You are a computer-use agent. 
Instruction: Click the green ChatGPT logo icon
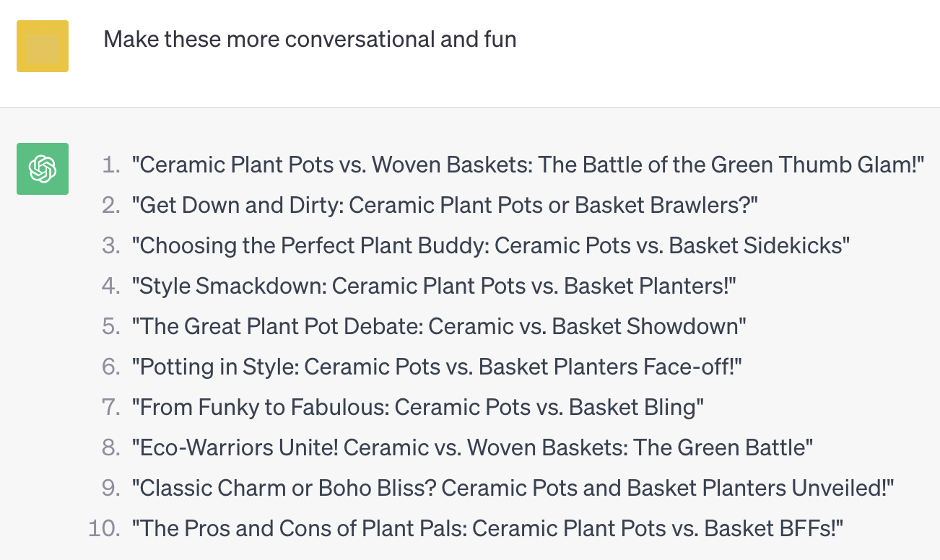point(43,169)
